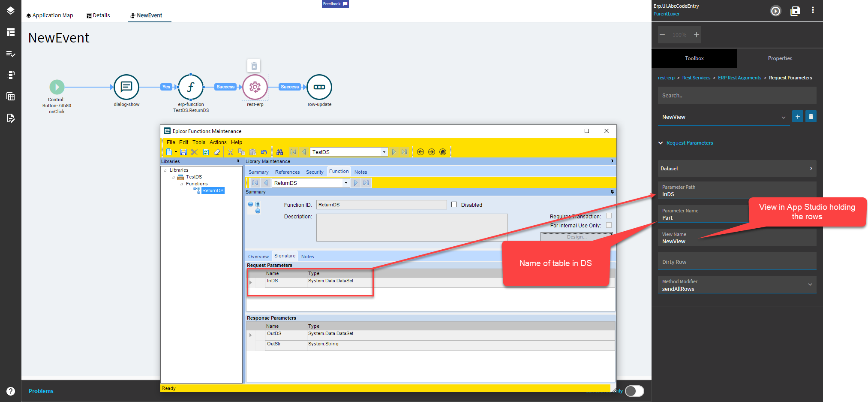Screen dimensions: 868x402
Task: Click the binoculars Search icon in Epicor toolbar
Action: (280, 152)
